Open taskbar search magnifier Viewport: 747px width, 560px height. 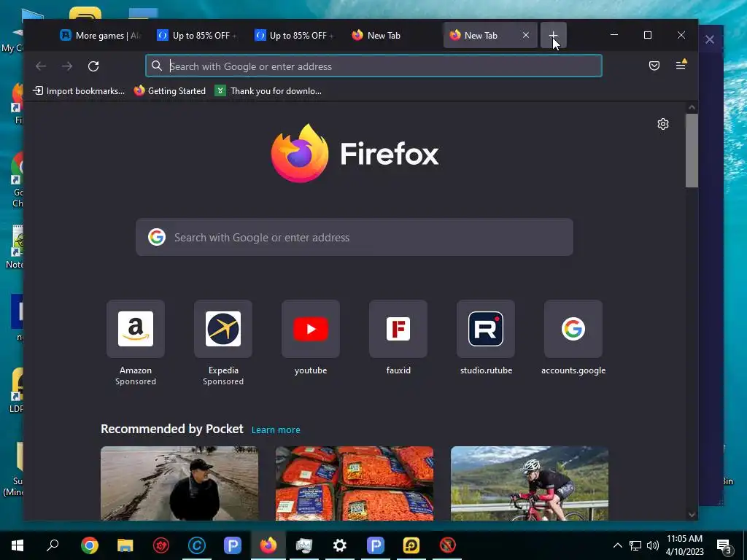click(x=53, y=545)
